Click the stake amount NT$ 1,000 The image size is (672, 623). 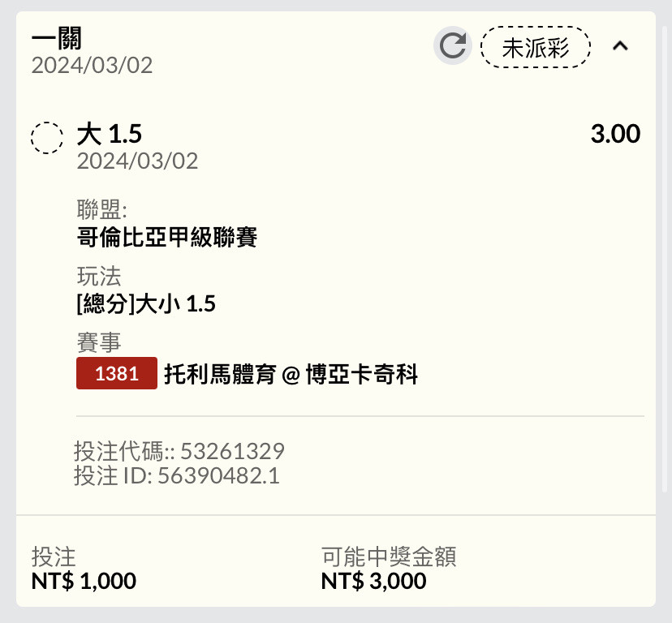coord(84,581)
